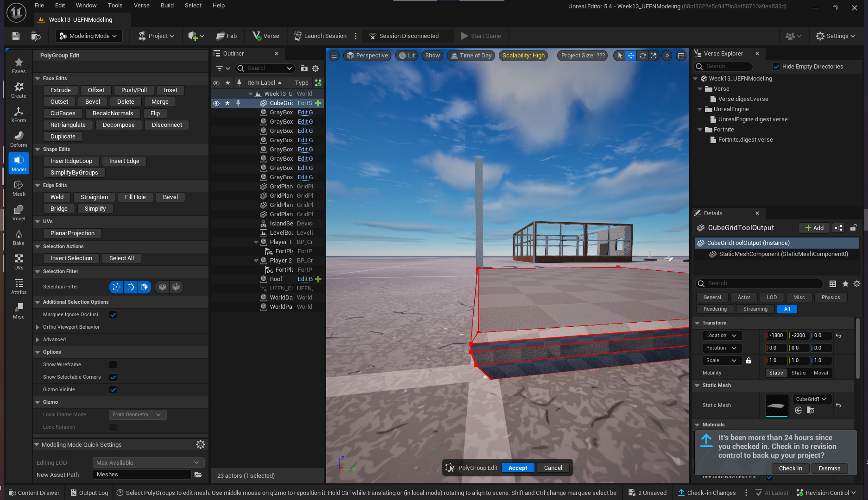Open Fab marketplace

coord(226,36)
